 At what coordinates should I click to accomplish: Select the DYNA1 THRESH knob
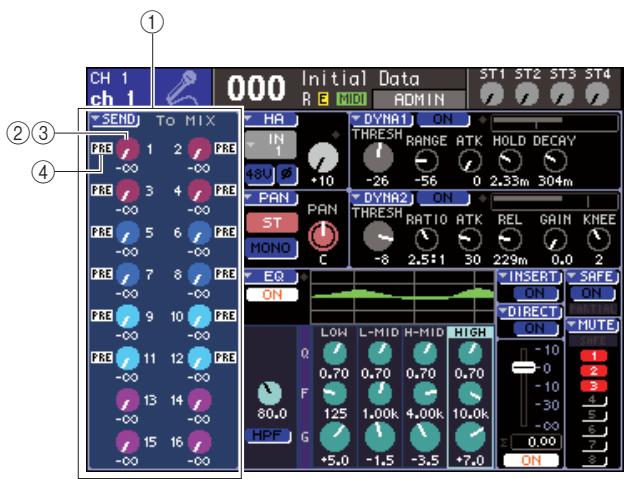(378, 157)
